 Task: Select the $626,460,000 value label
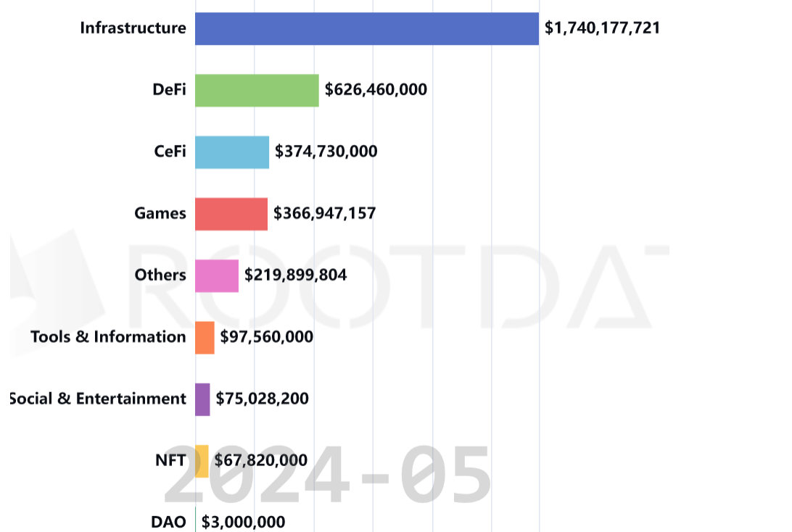coord(376,90)
